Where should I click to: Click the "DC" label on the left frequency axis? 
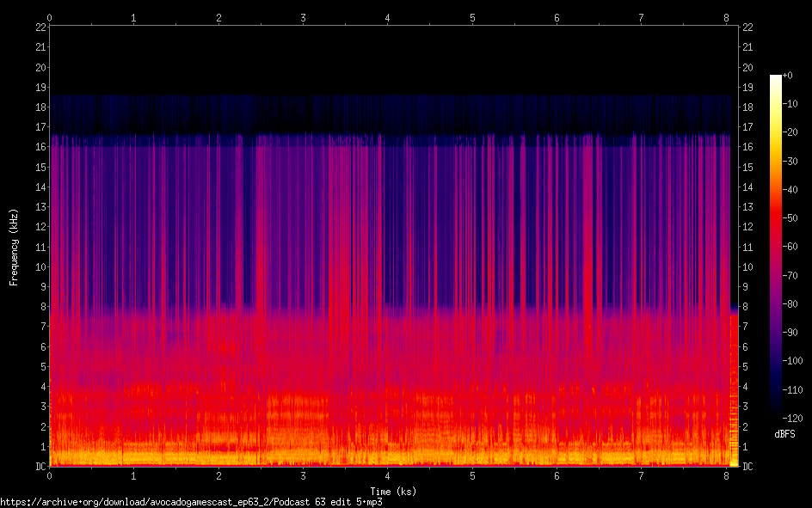pyautogui.click(x=41, y=467)
